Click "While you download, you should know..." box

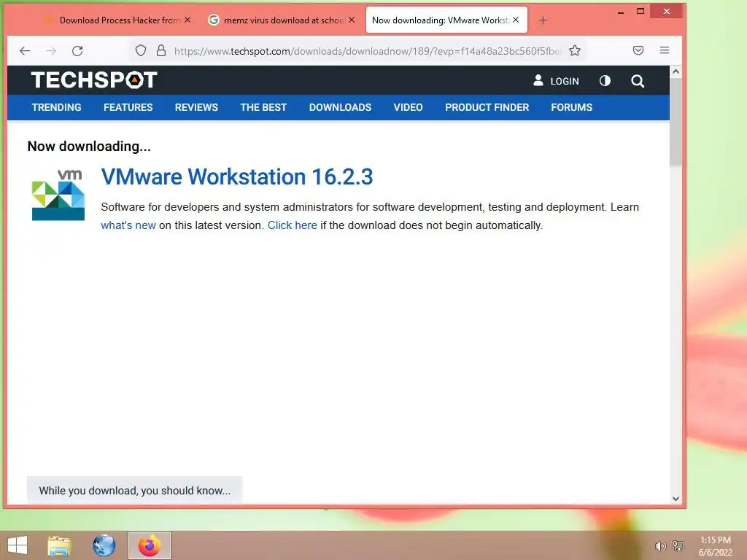point(134,490)
